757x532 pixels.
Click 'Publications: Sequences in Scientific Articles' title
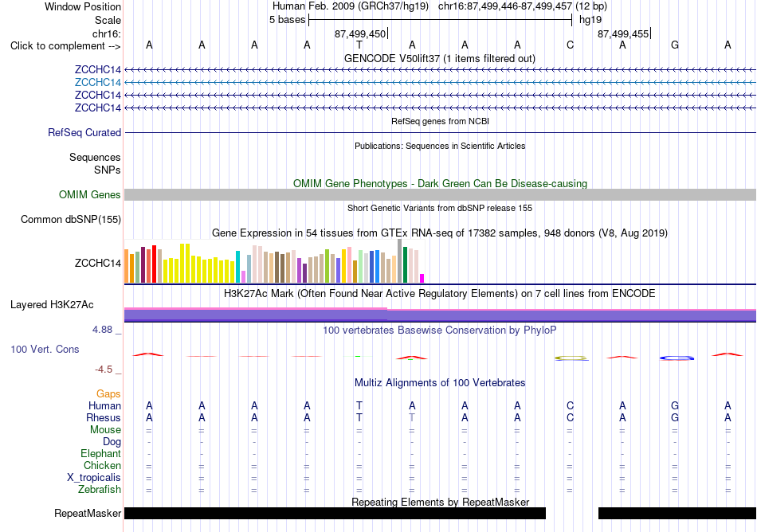pyautogui.click(x=440, y=147)
